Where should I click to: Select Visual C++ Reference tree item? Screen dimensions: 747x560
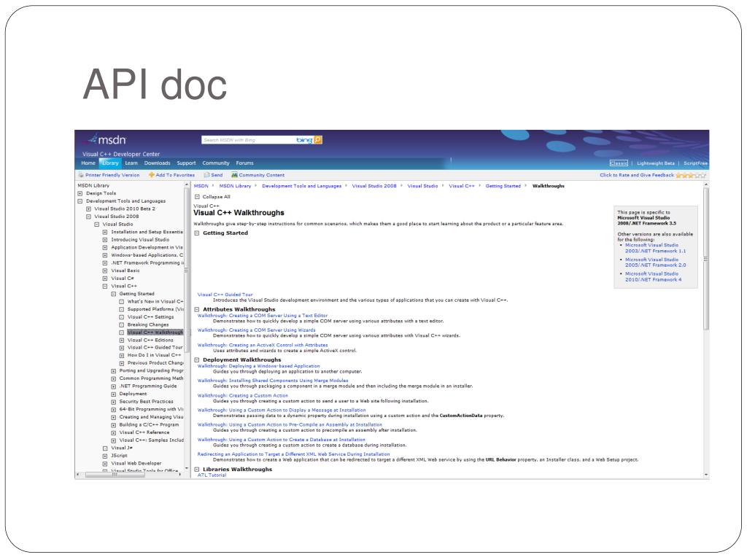(x=144, y=432)
